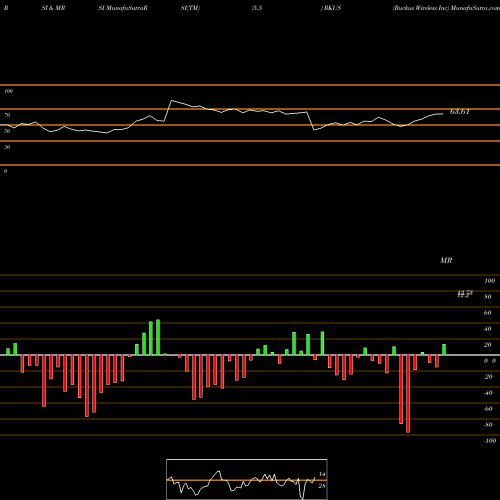Image resolution: width=500 pixels, height=500 pixels.
Task: Click the -20 label on the MR scale
Action: (488, 377)
